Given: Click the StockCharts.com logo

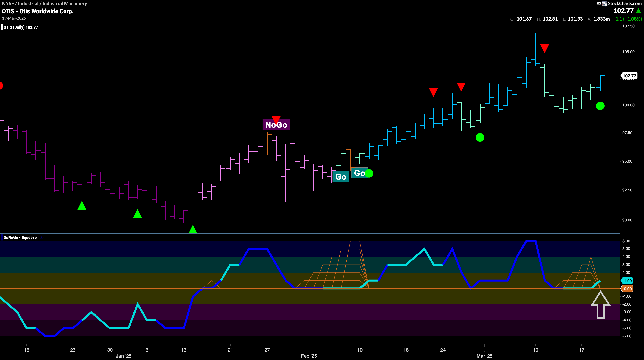Looking at the screenshot, I should coord(622,3).
